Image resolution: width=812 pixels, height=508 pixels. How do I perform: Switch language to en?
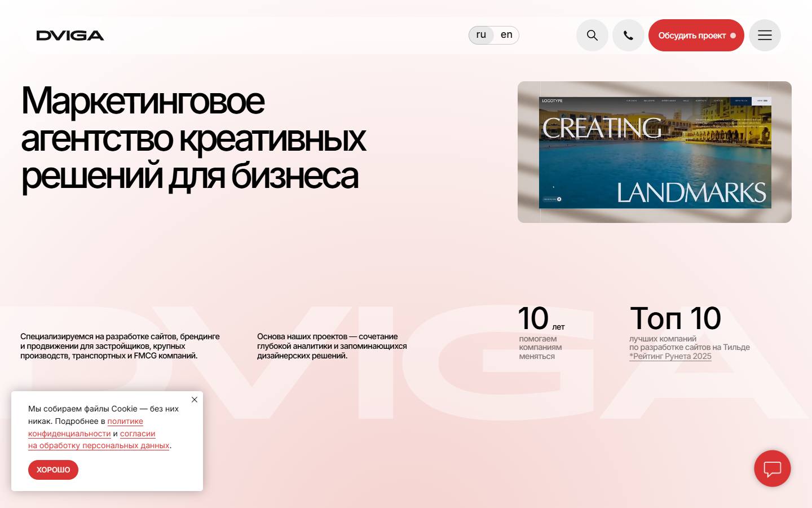coord(506,34)
